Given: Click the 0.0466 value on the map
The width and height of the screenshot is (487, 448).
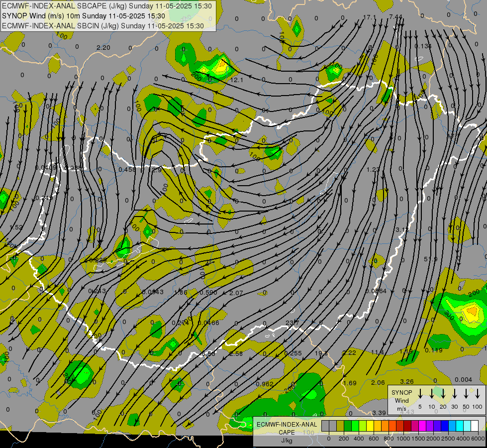Looking at the screenshot, I should click(208, 323).
